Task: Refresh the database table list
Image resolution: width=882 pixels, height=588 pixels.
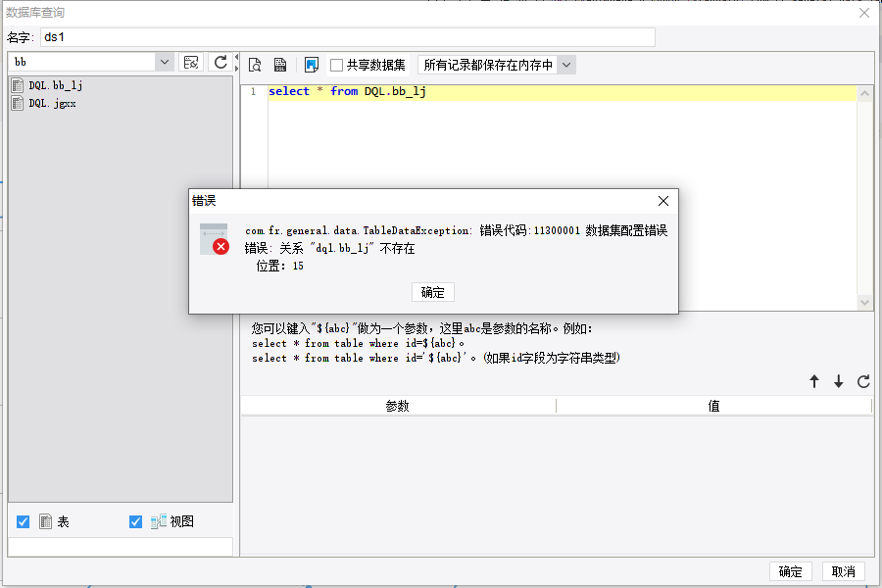Action: coord(220,62)
